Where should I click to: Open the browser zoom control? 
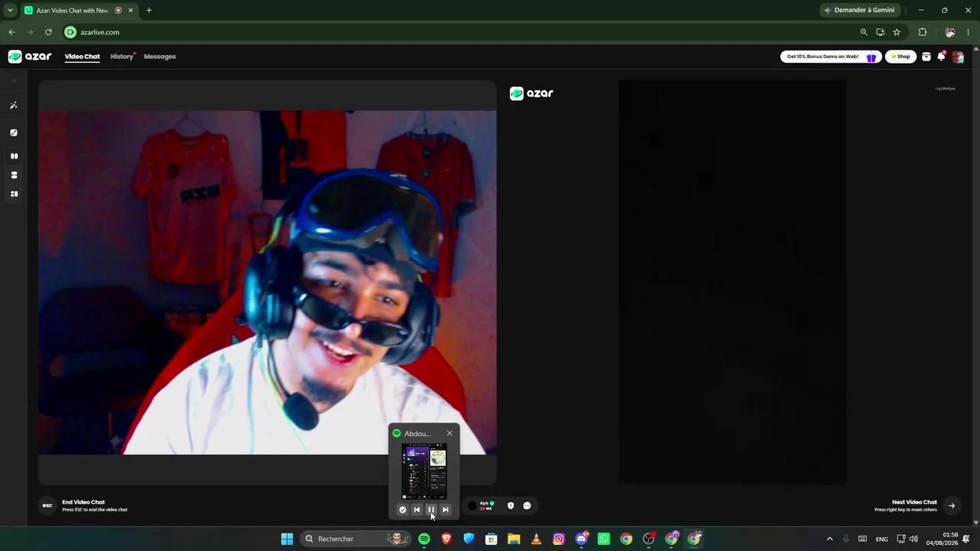point(864,32)
